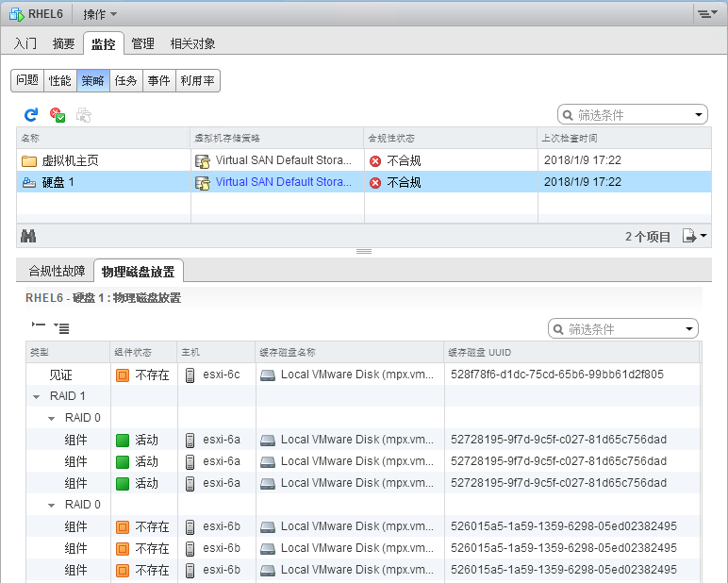This screenshot has height=583, width=728.
Task: Sort by the 主机 column header
Action: coord(216,352)
